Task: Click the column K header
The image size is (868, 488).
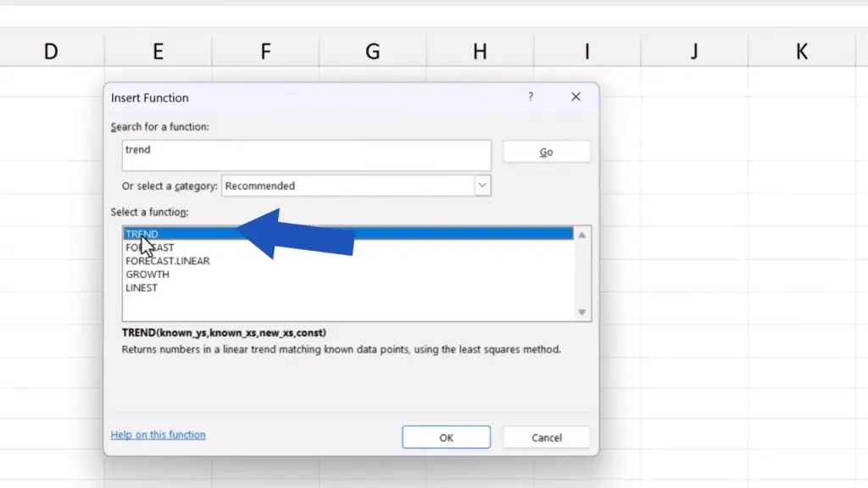Action: [801, 52]
